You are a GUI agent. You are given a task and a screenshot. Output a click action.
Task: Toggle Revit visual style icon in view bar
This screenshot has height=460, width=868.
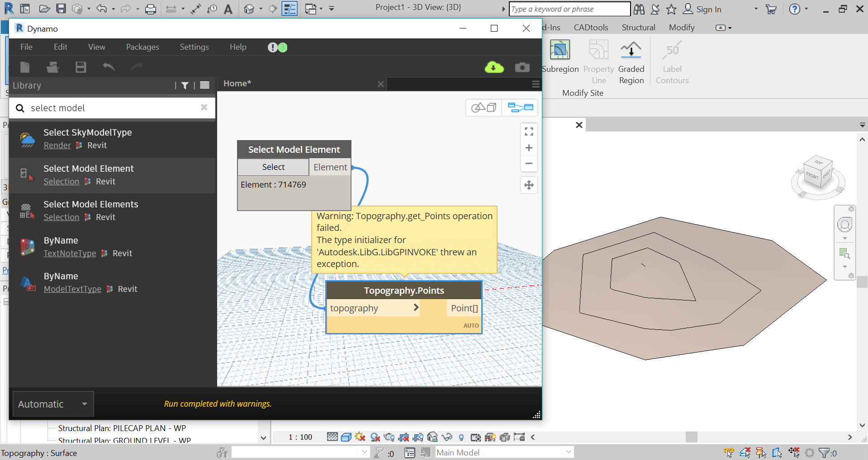point(346,437)
